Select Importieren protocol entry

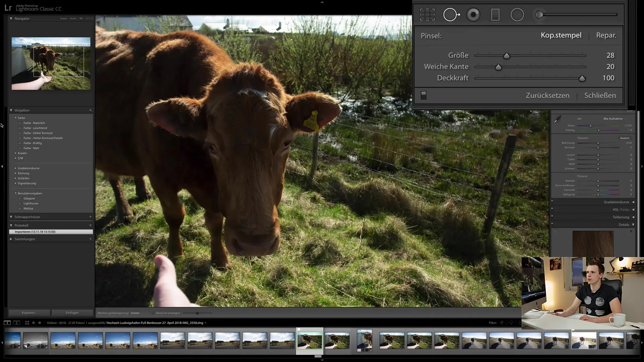pos(50,232)
